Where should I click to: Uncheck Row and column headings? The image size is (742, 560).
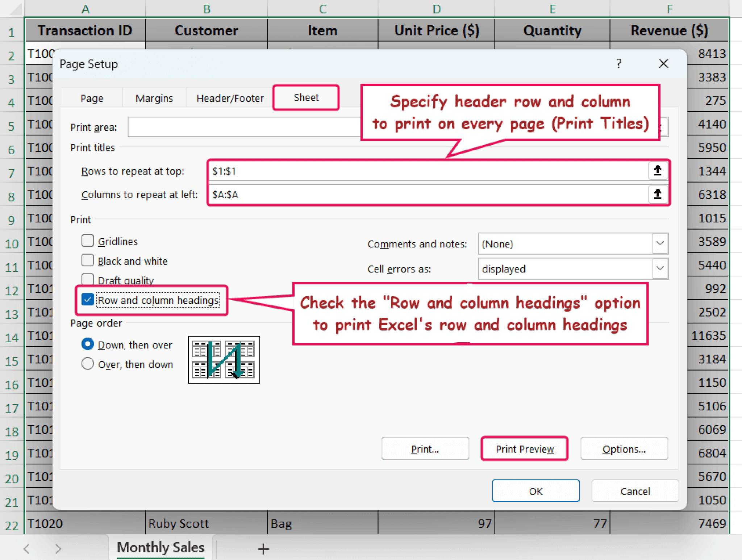click(87, 299)
